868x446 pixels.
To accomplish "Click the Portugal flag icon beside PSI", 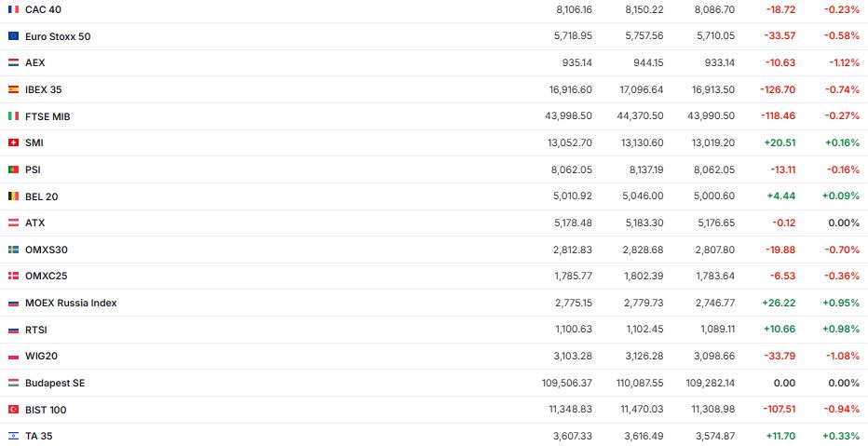I will (x=13, y=169).
